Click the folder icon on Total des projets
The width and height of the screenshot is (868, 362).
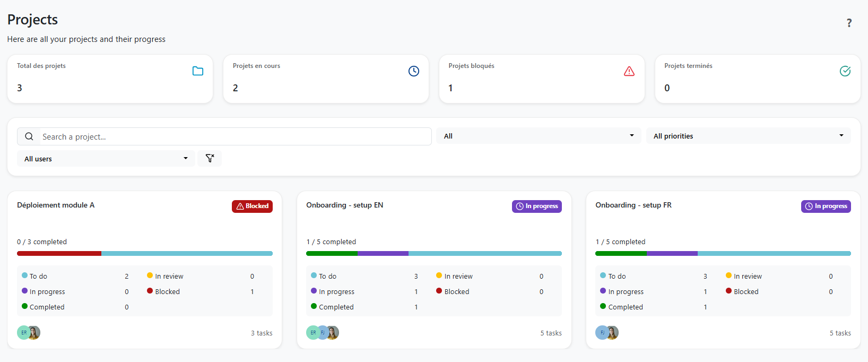click(198, 71)
